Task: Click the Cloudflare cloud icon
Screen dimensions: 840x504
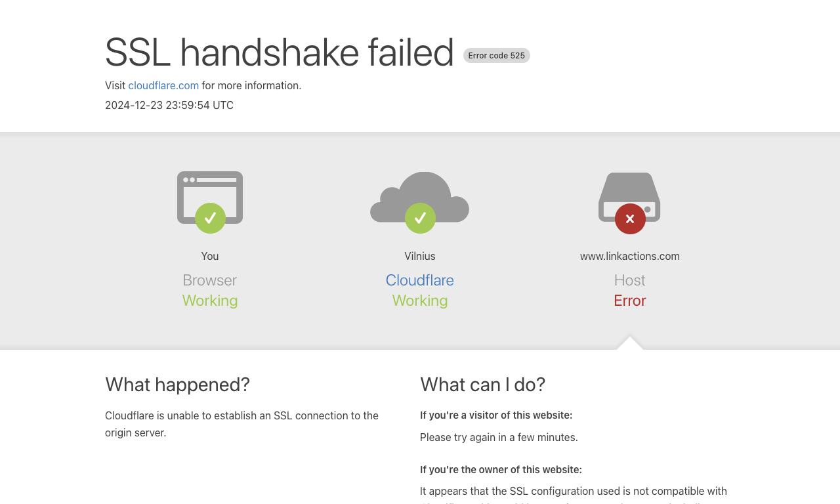Action: (420, 197)
